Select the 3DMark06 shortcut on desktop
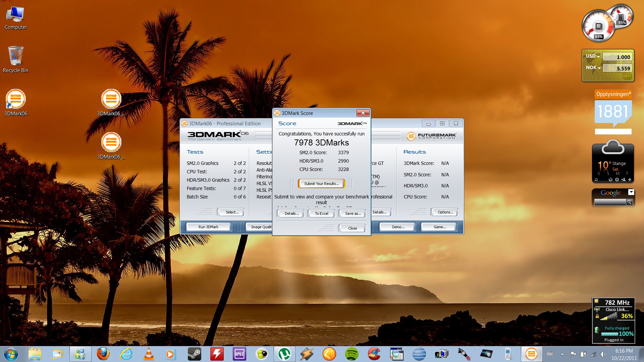This screenshot has height=362, width=644. click(15, 103)
